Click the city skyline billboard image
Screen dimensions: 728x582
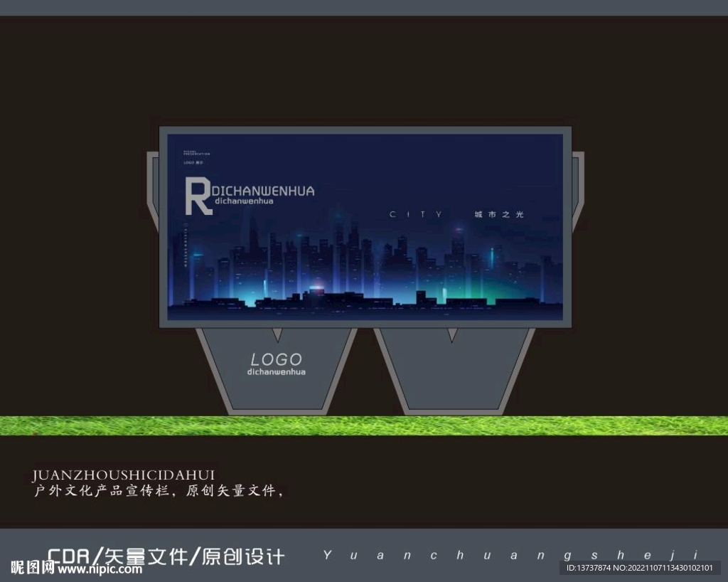tap(365, 227)
